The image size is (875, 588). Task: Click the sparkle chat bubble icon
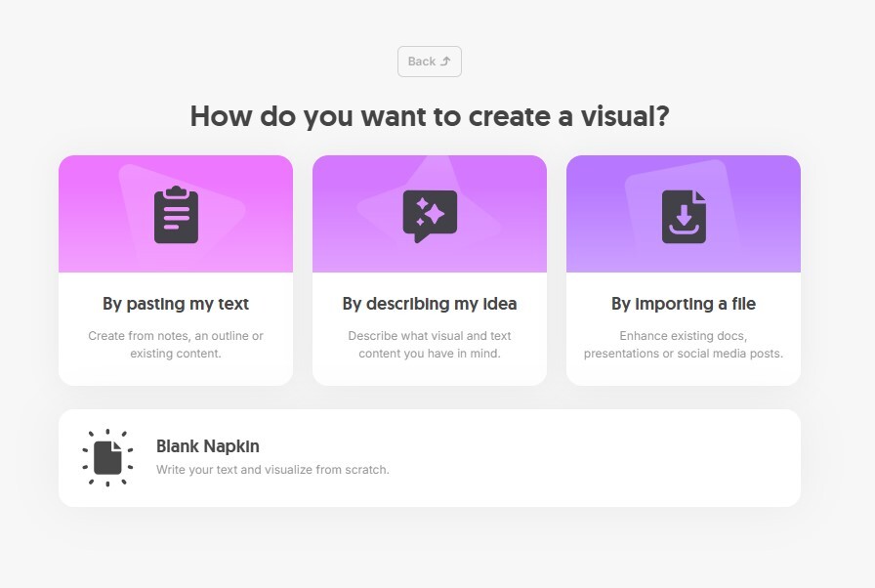430,216
